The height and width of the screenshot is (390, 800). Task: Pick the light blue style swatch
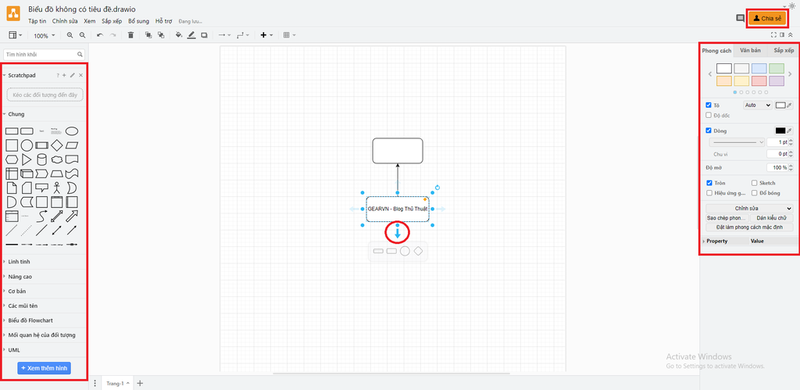tap(759, 68)
